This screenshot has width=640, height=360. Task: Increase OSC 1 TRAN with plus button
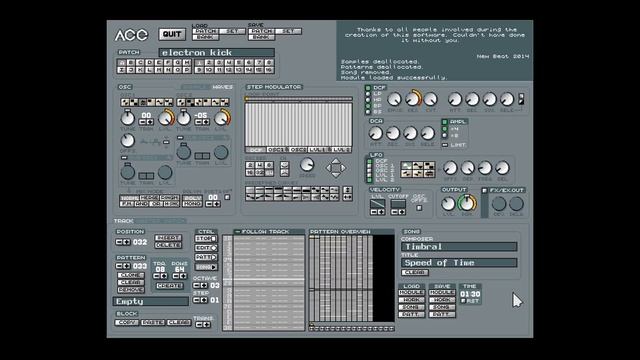(x=150, y=122)
